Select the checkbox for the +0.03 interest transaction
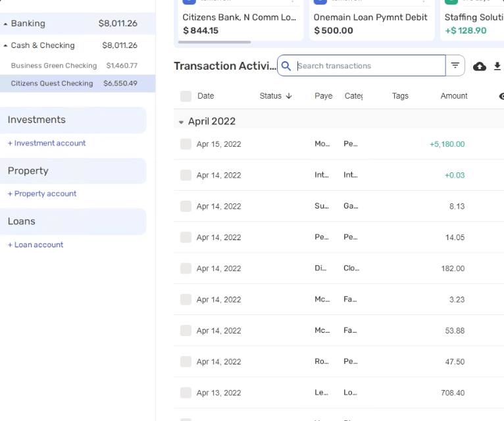The height and width of the screenshot is (421, 504). [186, 175]
